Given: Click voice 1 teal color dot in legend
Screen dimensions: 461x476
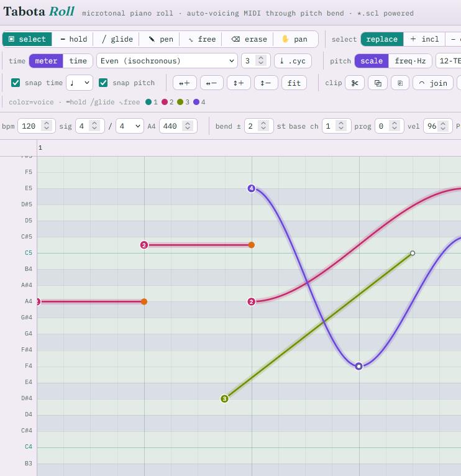Looking at the screenshot, I should click(148, 102).
